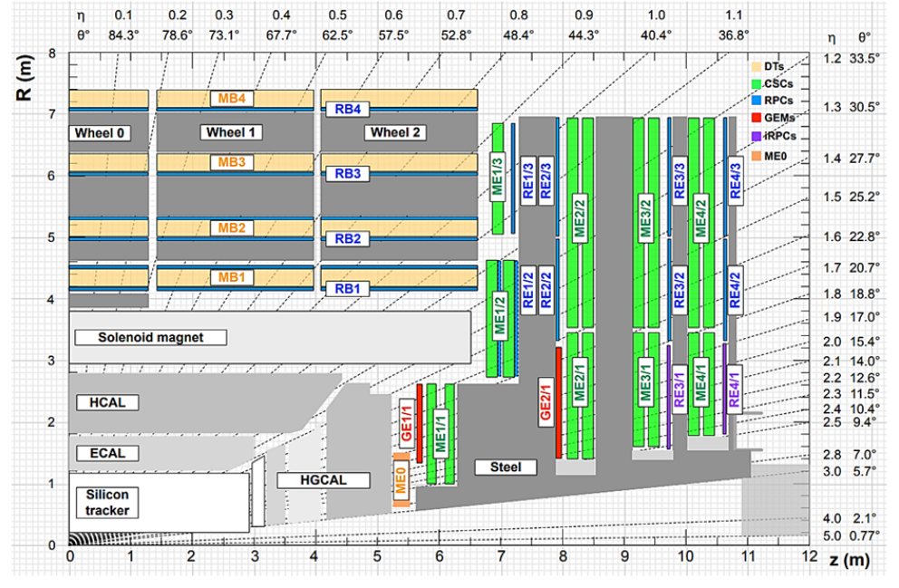Click the Wheel 2 label
The width and height of the screenshot is (899, 588).
(395, 132)
